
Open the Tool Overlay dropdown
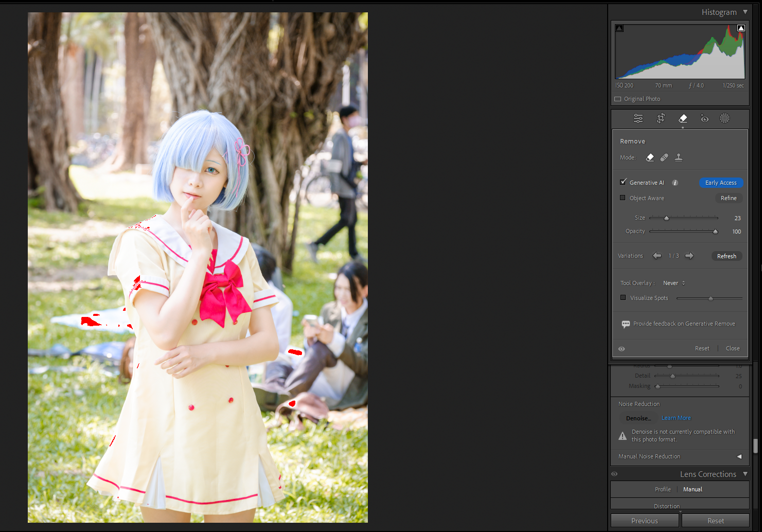point(674,283)
